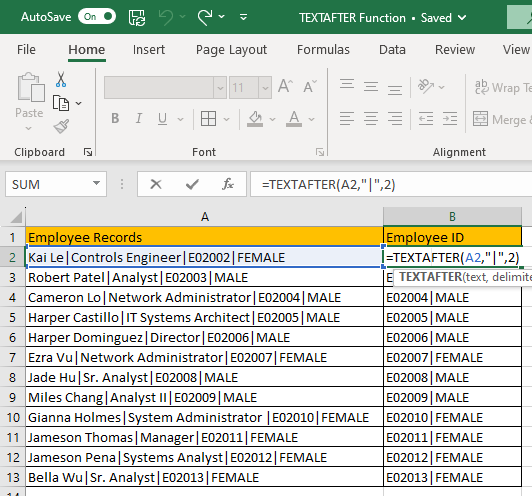The height and width of the screenshot is (496, 532).
Task: Open the Review tab
Action: tap(455, 50)
